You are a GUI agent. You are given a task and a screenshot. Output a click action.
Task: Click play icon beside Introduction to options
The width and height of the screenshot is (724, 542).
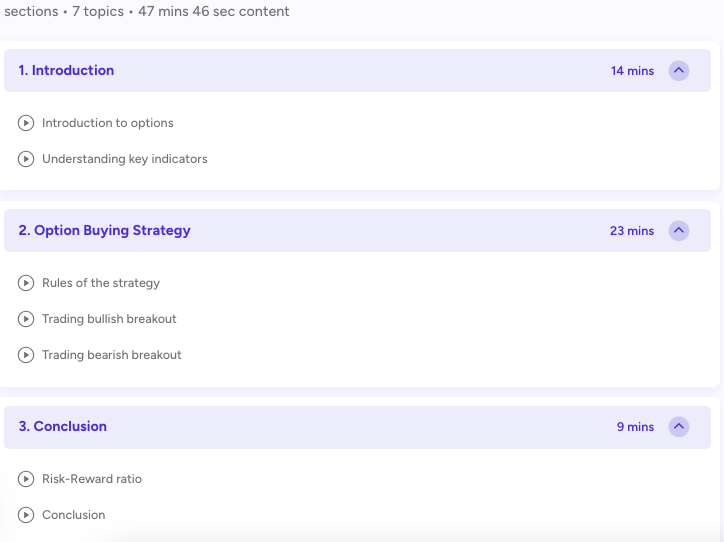(26, 123)
